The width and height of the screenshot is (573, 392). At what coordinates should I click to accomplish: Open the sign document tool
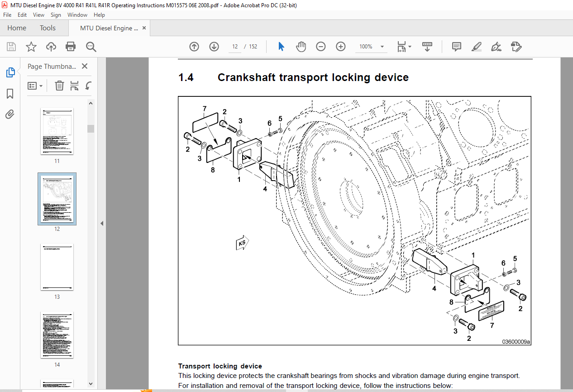497,47
